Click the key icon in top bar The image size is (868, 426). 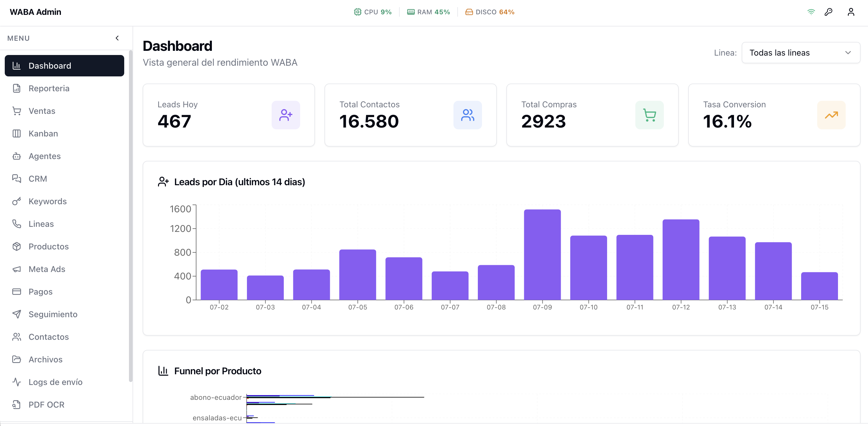[828, 12]
